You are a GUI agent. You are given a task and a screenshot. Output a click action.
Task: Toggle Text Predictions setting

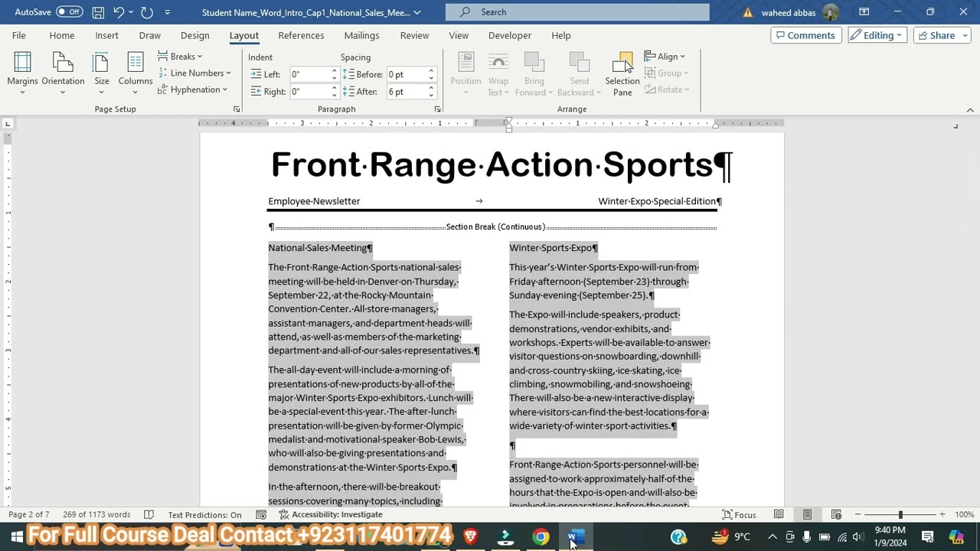(x=204, y=515)
